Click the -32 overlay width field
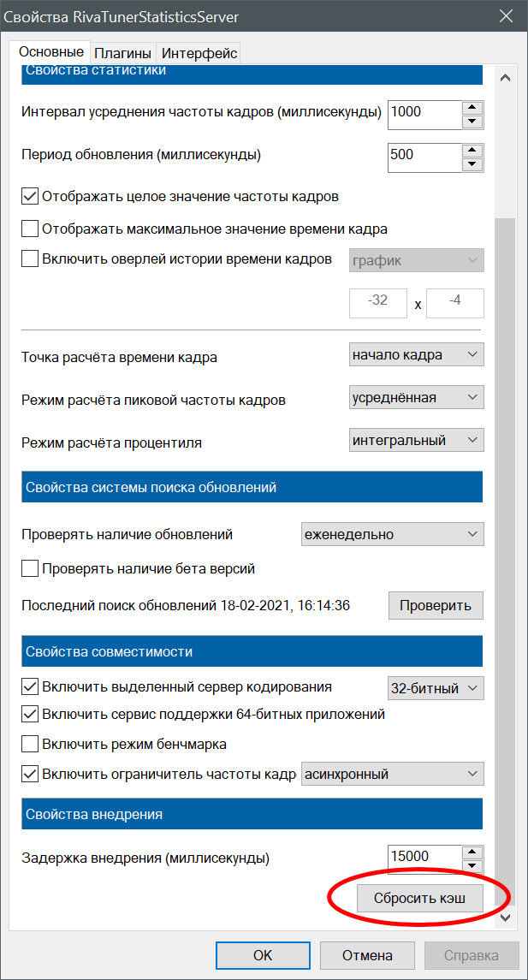Image resolution: width=528 pixels, height=980 pixels. click(x=378, y=302)
